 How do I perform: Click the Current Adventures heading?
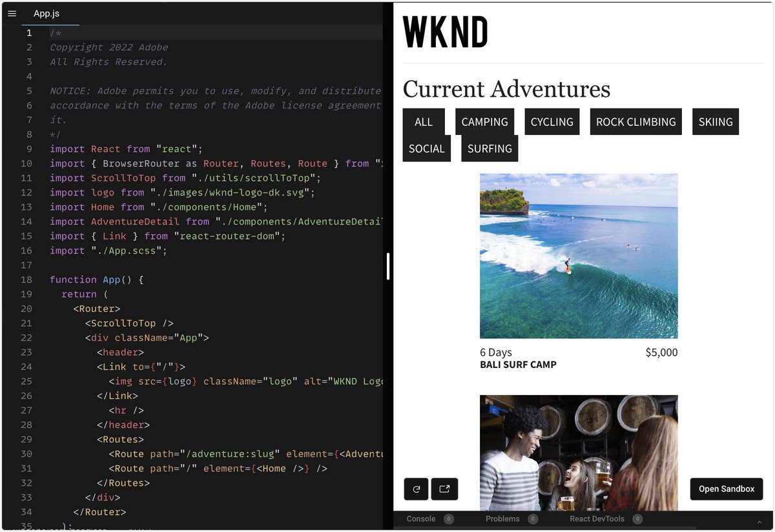506,89
